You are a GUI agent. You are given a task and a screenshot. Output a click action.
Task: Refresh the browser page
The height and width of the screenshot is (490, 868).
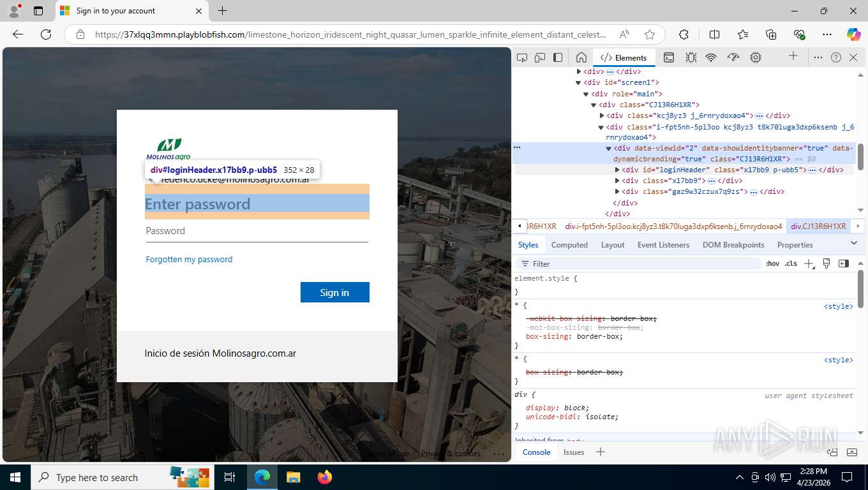click(46, 34)
